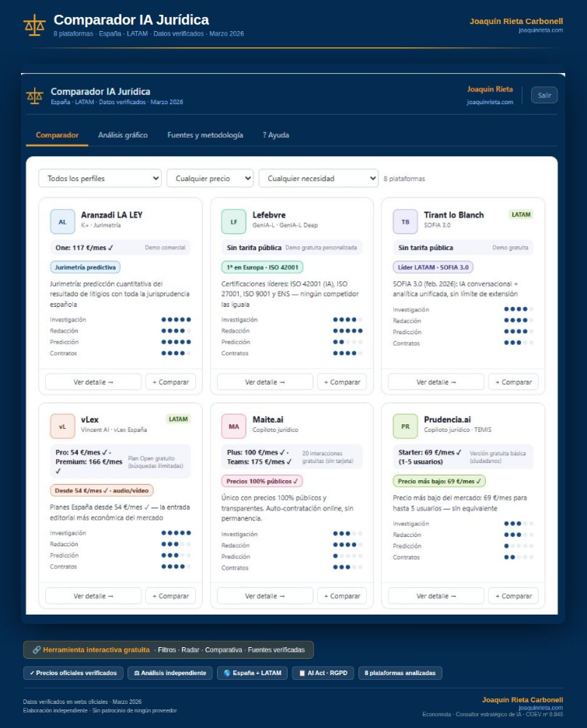Click the PR icon for Prudencia.ai

point(405,426)
